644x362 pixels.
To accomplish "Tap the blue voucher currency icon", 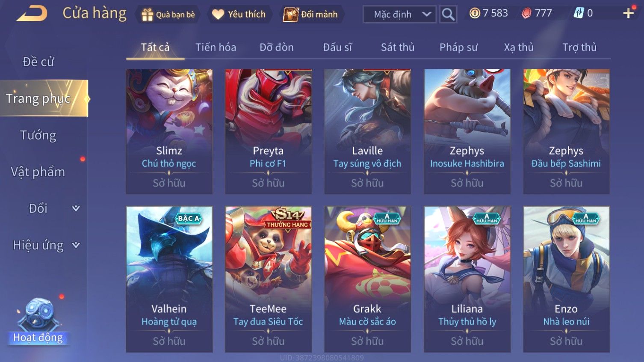I will 579,13.
